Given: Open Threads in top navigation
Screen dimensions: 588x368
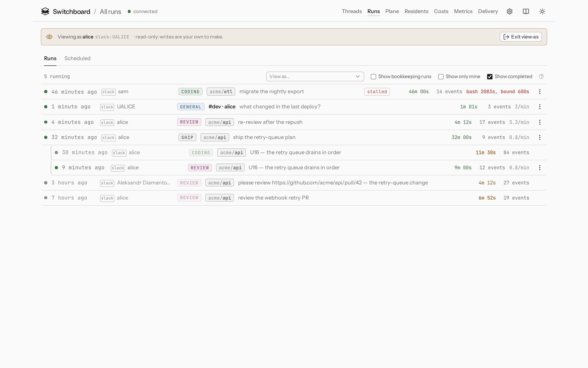Looking at the screenshot, I should tap(352, 11).
